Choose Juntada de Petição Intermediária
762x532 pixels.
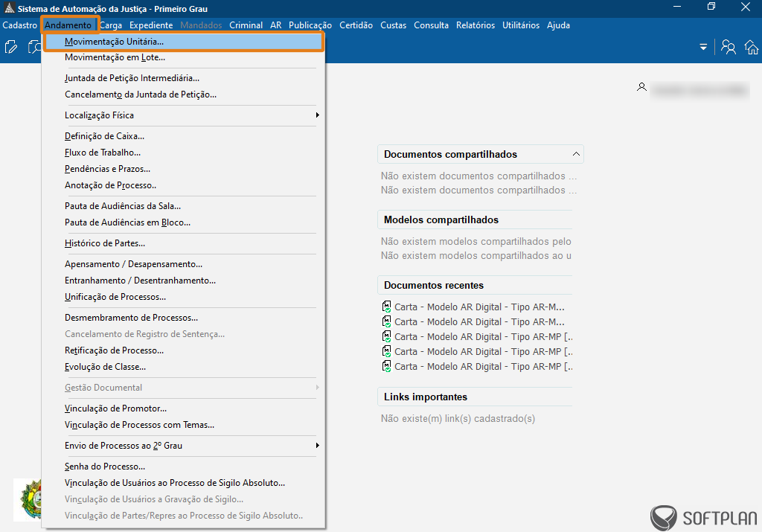[x=184, y=78]
